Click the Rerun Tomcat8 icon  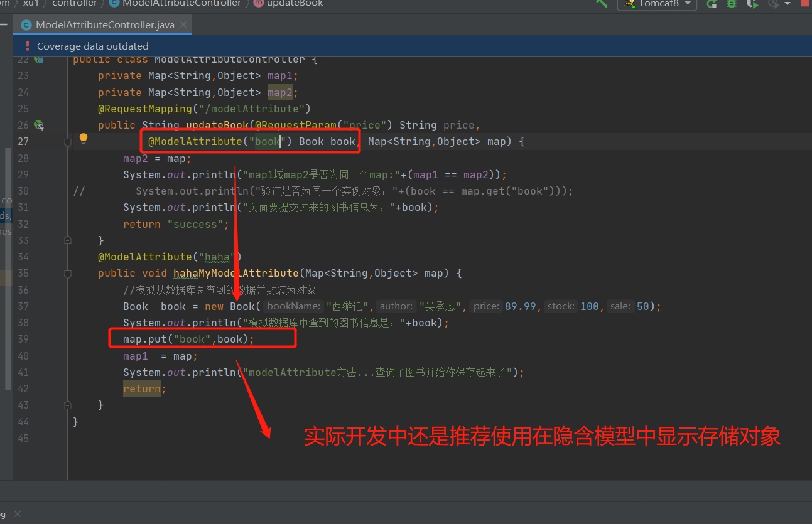click(712, 4)
